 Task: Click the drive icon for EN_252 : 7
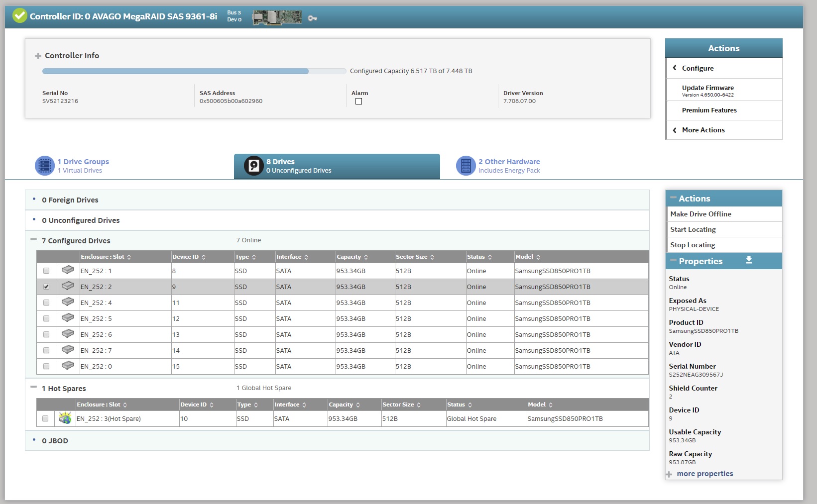68,350
